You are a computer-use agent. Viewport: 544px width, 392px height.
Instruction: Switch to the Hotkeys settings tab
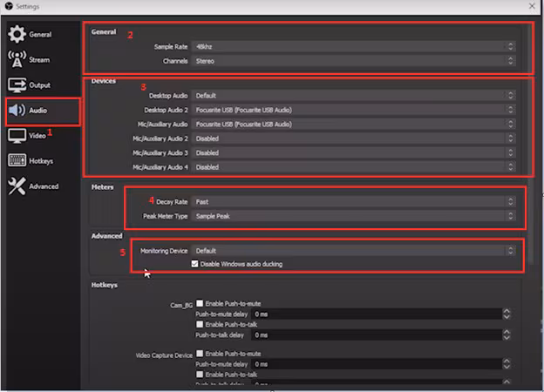(43, 161)
